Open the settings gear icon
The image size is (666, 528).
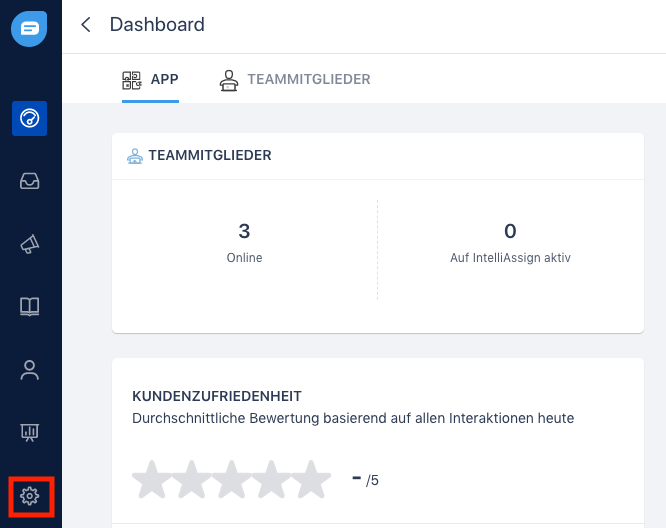[x=30, y=496]
